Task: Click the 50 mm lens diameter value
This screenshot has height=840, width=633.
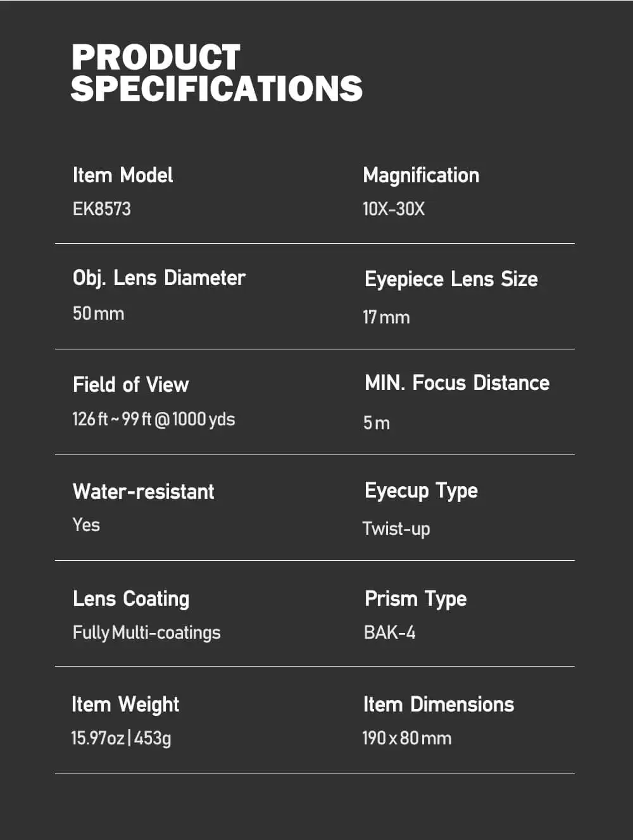Action: (98, 313)
